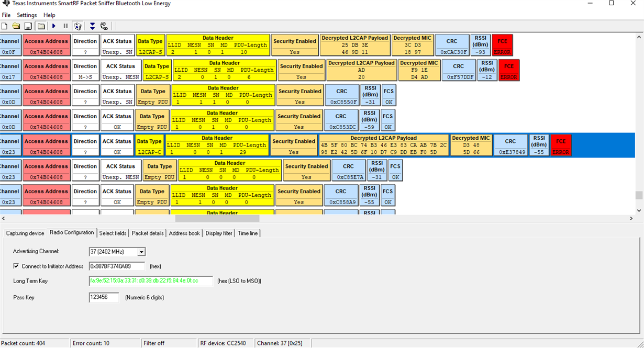Toggle auto-scroll double down arrow icon
Image resolution: width=644 pixels, height=348 pixels.
(92, 26)
